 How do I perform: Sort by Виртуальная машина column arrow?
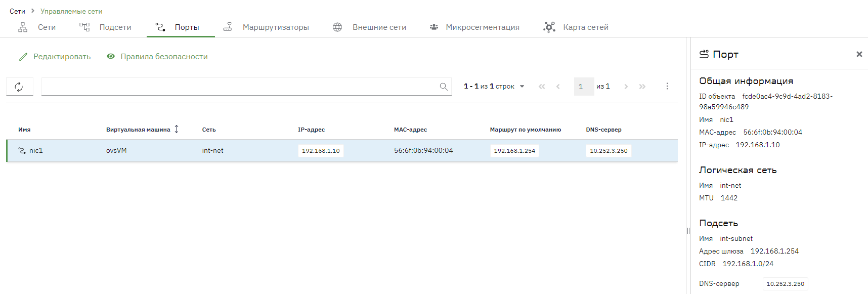(177, 130)
